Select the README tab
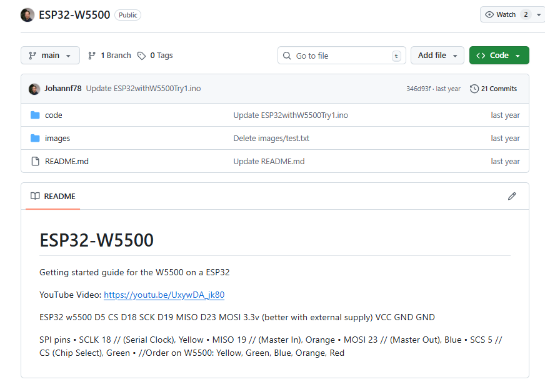This screenshot has width=545, height=392. (x=53, y=196)
